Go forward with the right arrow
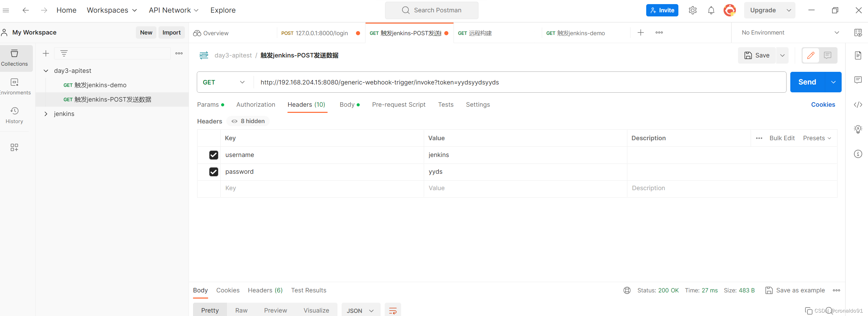868x316 pixels. point(44,10)
